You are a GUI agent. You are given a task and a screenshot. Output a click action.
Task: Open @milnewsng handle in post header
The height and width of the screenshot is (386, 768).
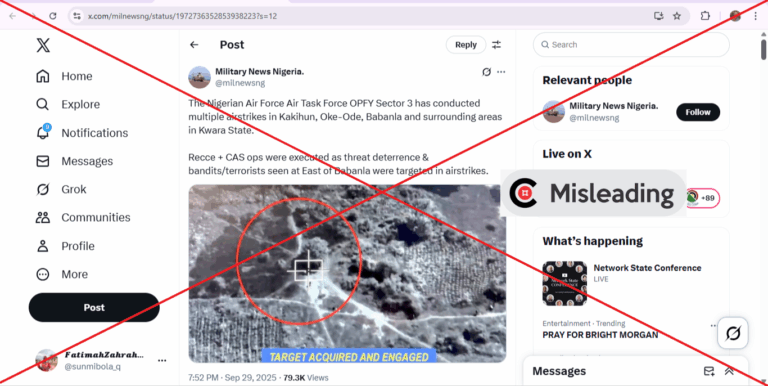[240, 83]
